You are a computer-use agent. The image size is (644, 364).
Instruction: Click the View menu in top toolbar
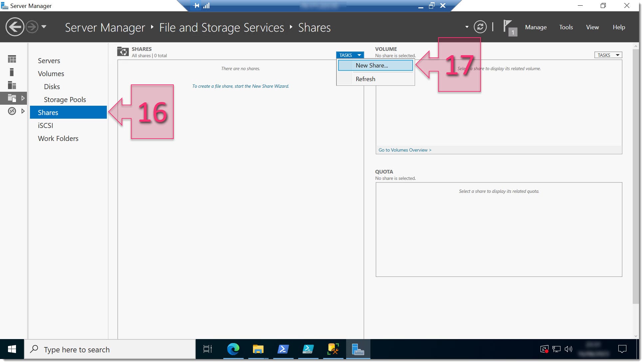tap(592, 27)
